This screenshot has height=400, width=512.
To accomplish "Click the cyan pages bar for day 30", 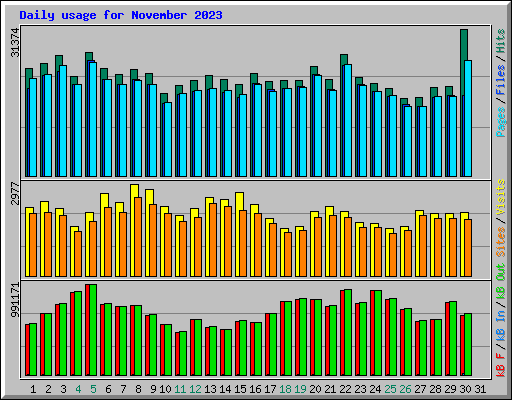I will click(x=468, y=118).
